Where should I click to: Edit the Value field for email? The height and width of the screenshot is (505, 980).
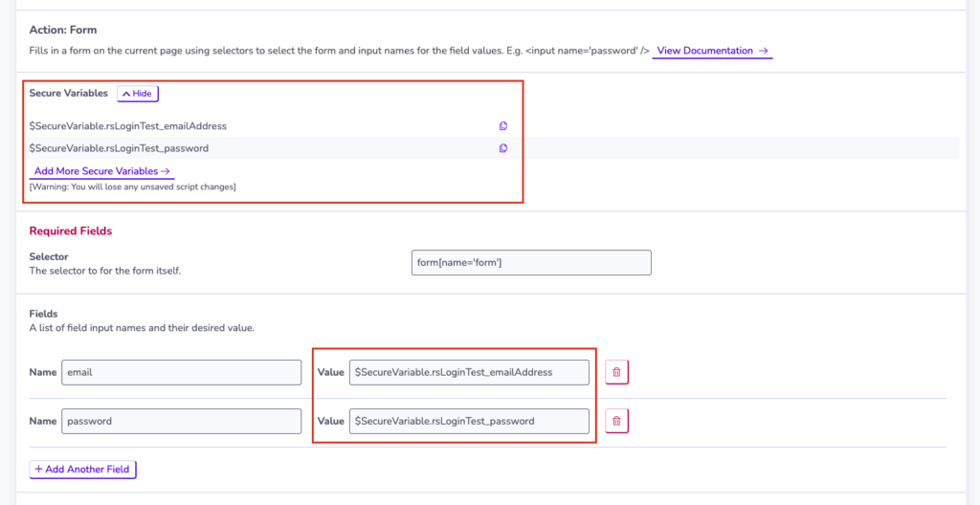(469, 372)
